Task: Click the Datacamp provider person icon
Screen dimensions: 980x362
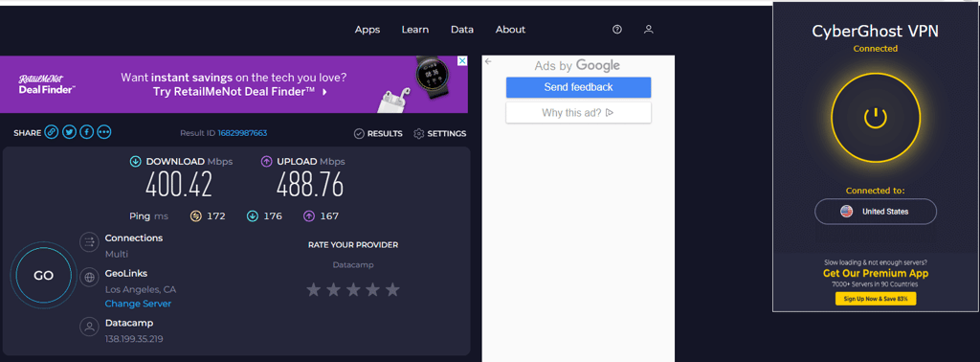Action: (89, 327)
